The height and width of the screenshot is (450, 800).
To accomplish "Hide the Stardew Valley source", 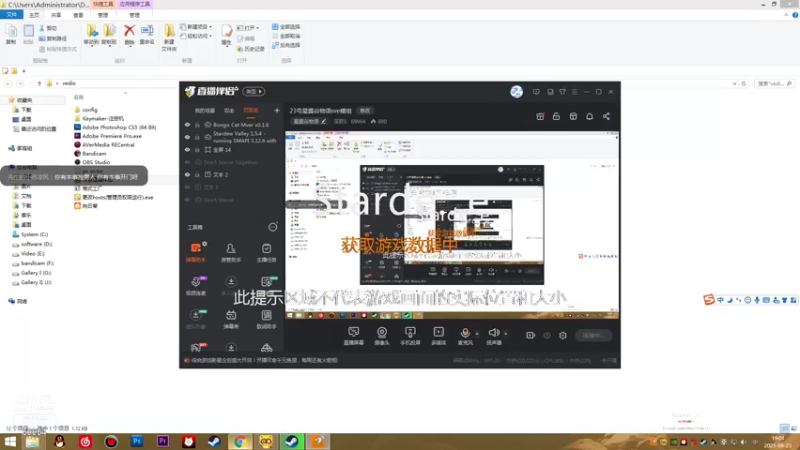I will point(187,137).
